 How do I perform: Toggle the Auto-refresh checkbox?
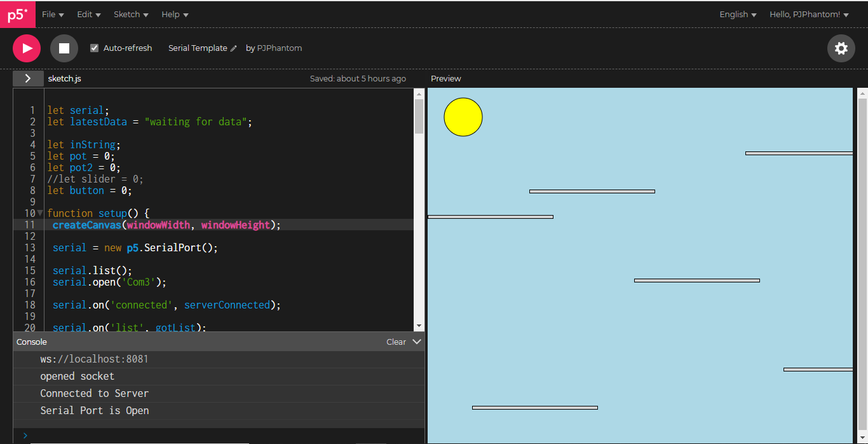coord(94,48)
